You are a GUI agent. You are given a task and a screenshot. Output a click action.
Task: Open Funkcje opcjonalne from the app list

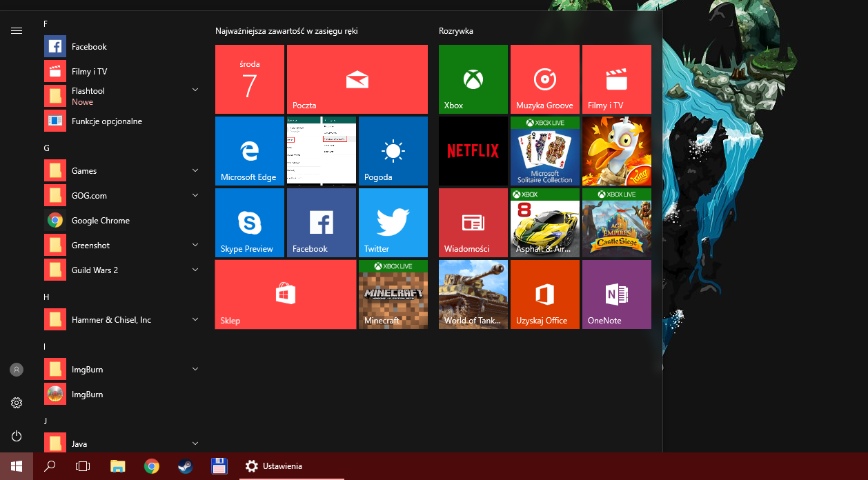[x=121, y=121]
